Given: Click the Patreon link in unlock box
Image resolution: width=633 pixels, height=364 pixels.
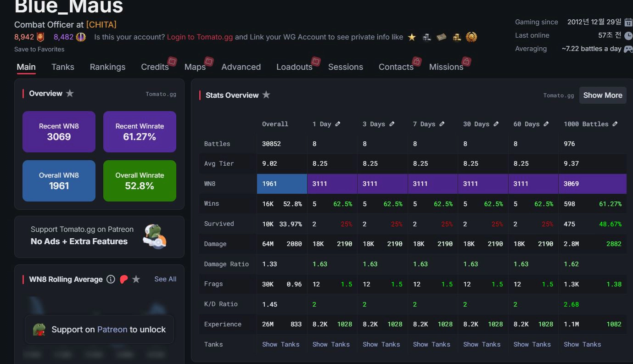Looking at the screenshot, I should tap(112, 330).
